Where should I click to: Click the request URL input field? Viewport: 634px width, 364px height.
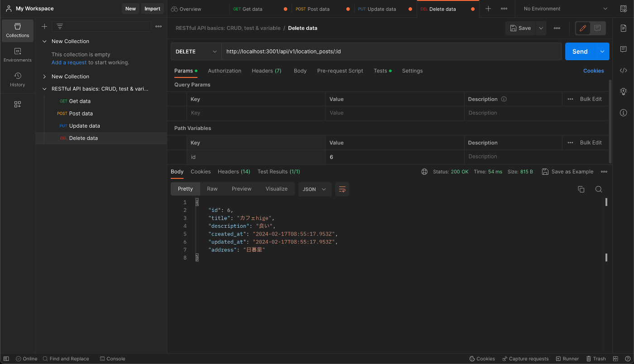(391, 52)
